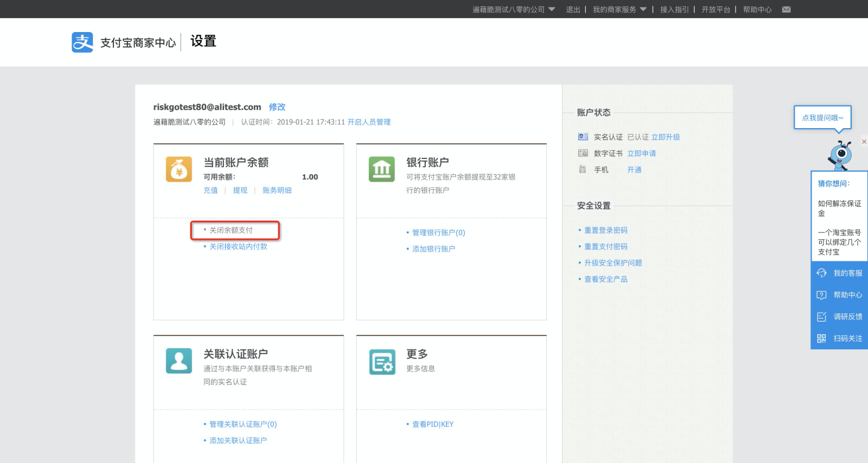Click the 更多 panel icon
This screenshot has width=868, height=463.
(381, 360)
